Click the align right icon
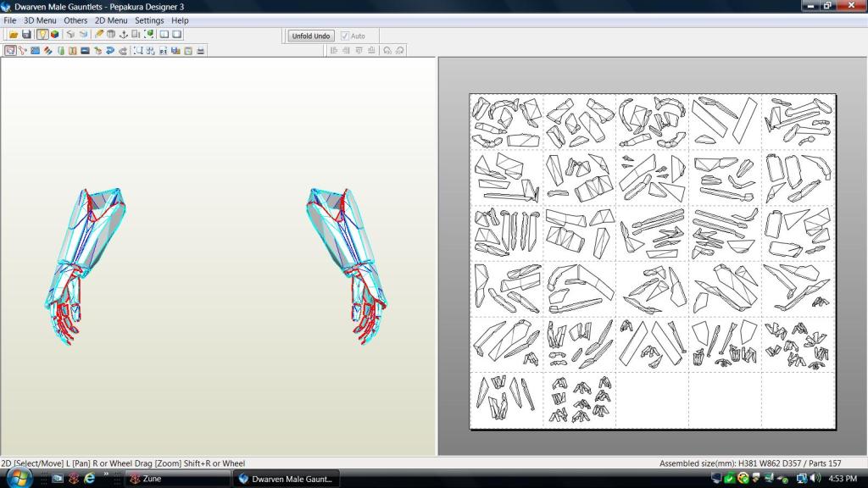Image resolution: width=868 pixels, height=488 pixels. tap(346, 50)
